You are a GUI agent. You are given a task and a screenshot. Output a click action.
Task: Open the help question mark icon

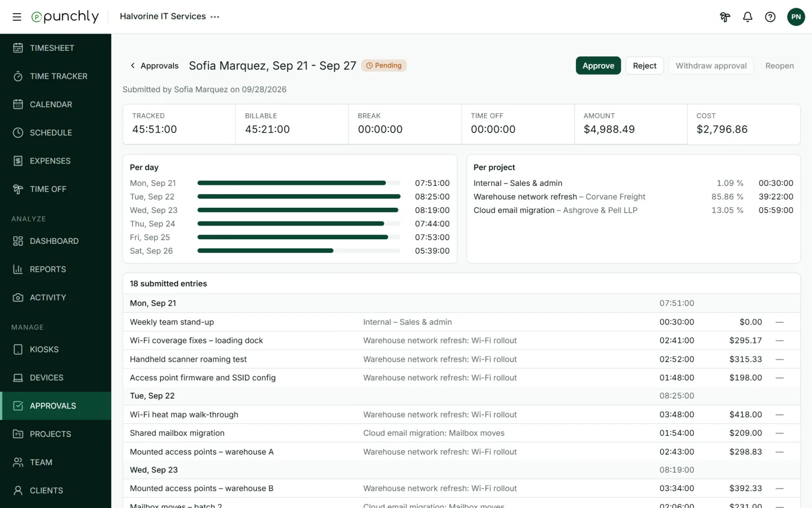click(770, 17)
